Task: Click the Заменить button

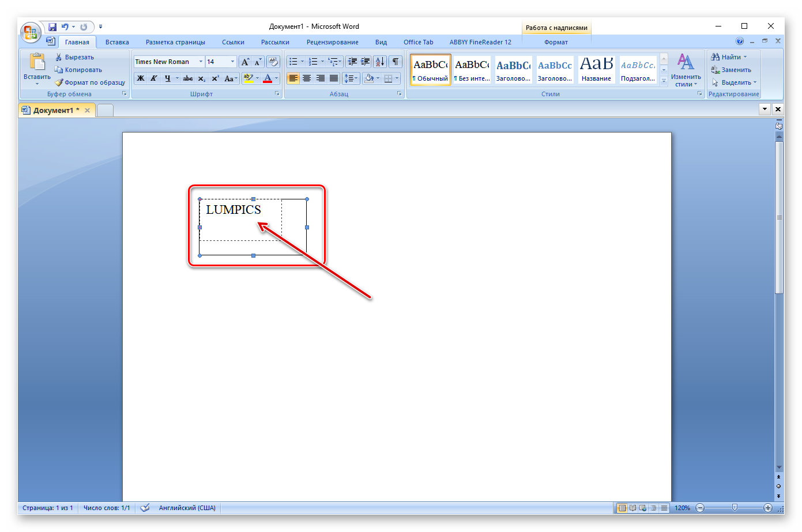Action: tap(731, 70)
